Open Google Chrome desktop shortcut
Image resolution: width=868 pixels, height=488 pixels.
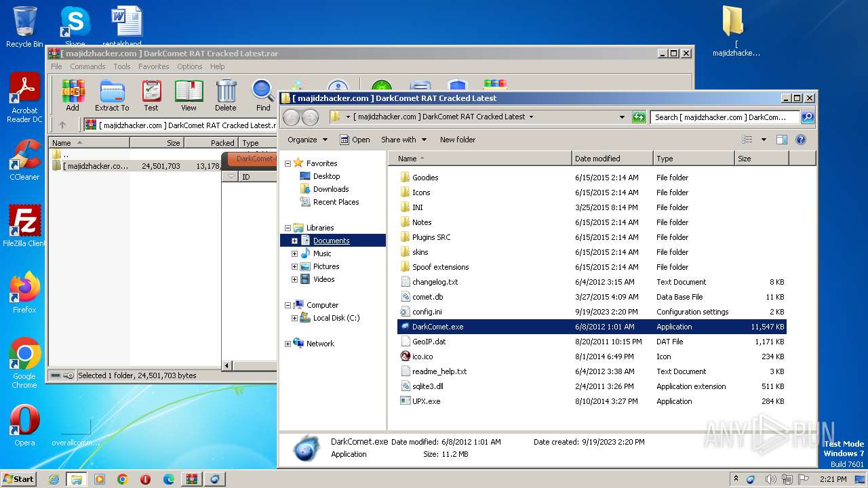pos(24,363)
